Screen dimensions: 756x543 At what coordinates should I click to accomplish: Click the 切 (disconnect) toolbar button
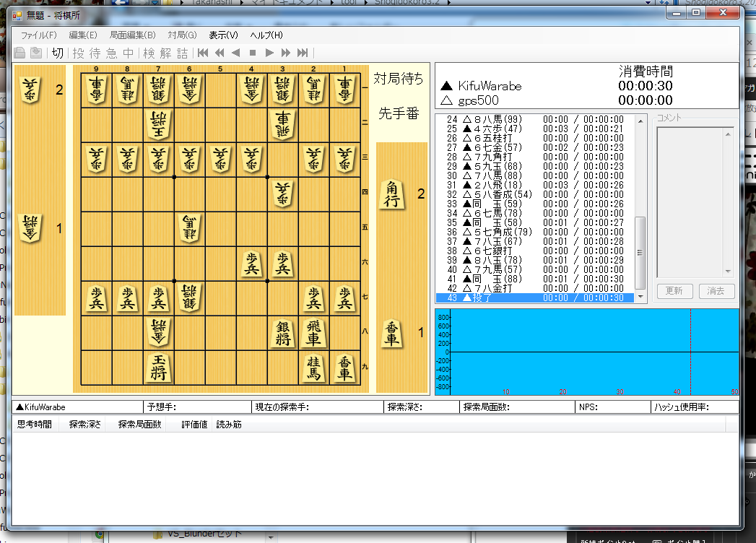pyautogui.click(x=57, y=53)
